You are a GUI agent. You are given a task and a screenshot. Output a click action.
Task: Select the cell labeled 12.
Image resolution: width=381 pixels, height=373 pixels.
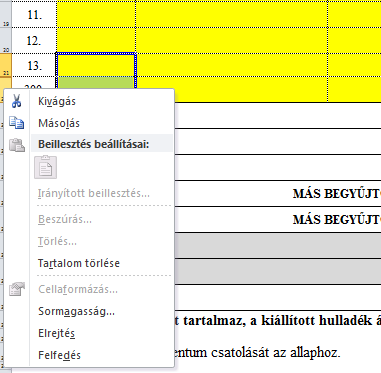(x=34, y=41)
